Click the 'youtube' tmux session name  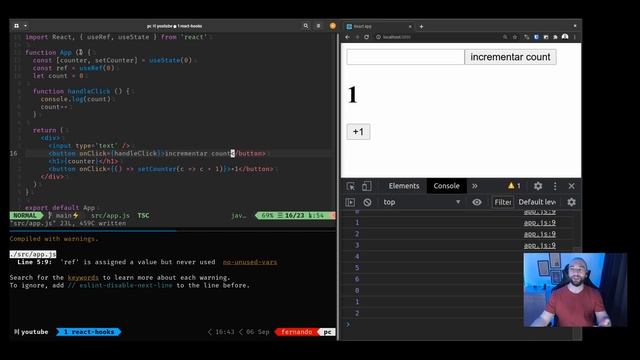pos(34,332)
